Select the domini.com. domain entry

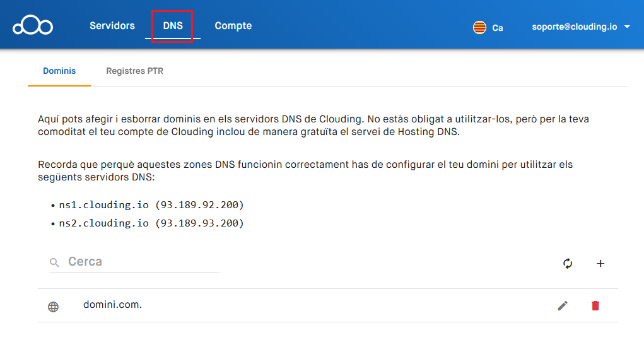(112, 305)
